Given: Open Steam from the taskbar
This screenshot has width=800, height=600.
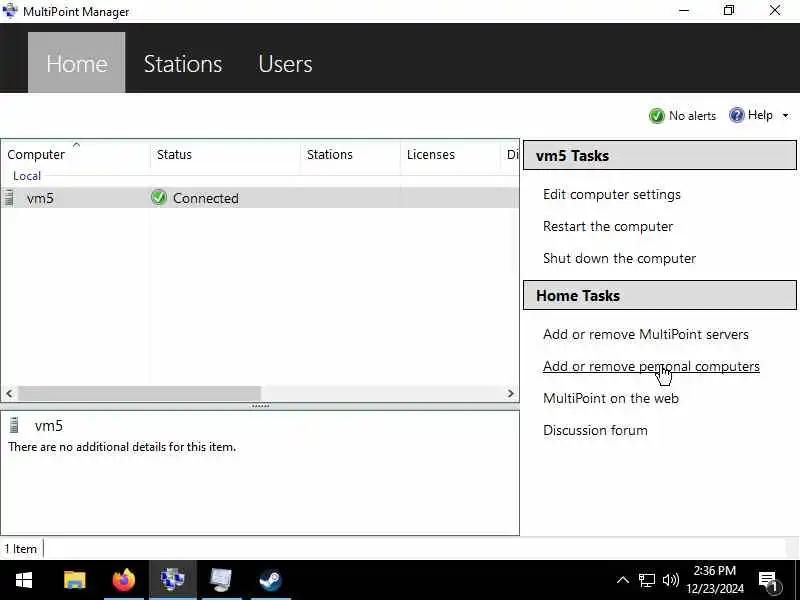Looking at the screenshot, I should (270, 580).
